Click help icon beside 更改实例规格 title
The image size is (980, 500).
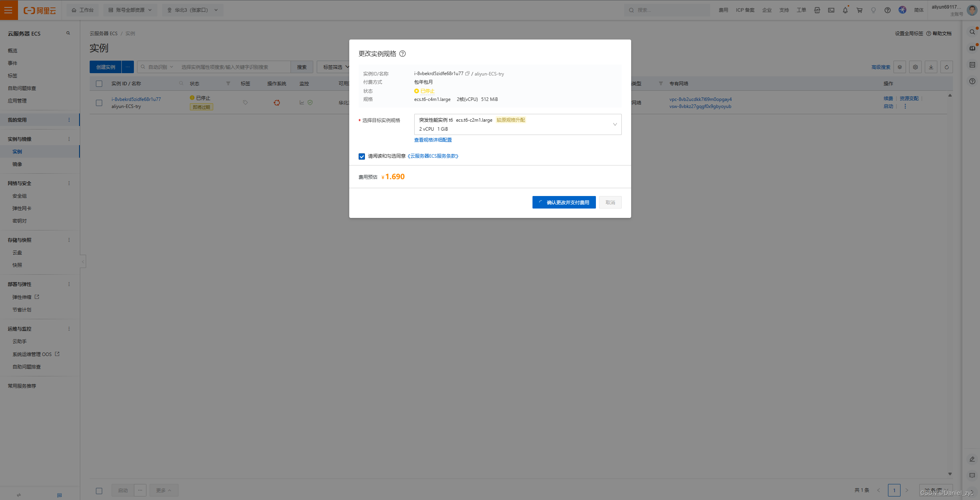click(402, 54)
